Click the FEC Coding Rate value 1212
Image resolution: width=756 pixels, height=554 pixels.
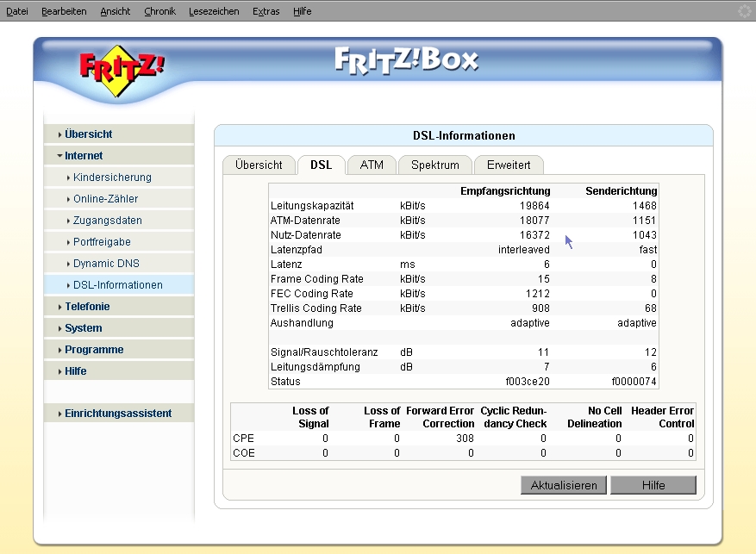(538, 294)
